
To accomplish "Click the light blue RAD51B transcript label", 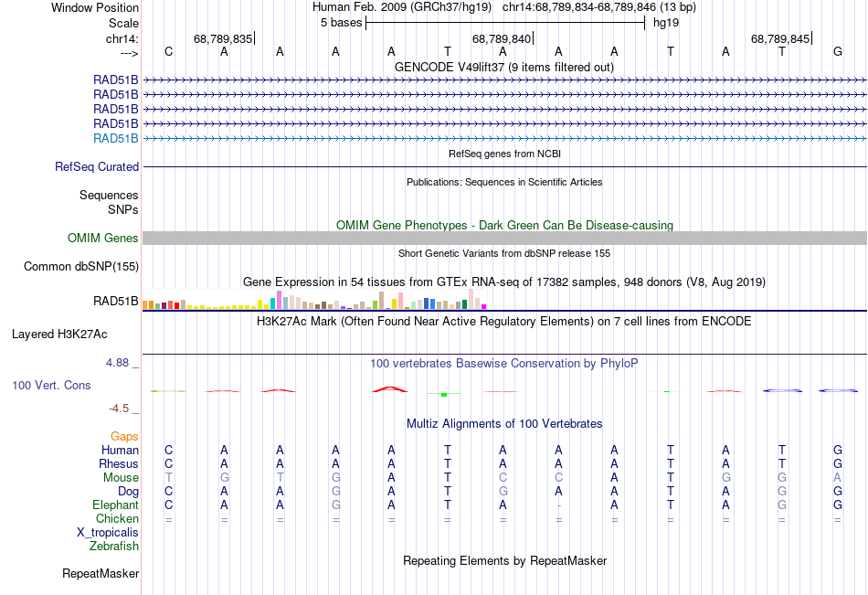I will [116, 139].
